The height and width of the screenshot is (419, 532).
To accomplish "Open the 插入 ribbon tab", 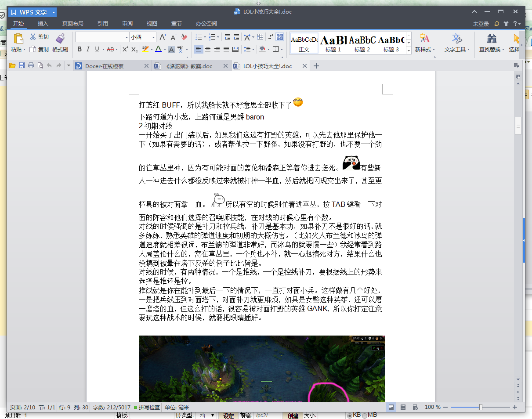I will click(43, 24).
